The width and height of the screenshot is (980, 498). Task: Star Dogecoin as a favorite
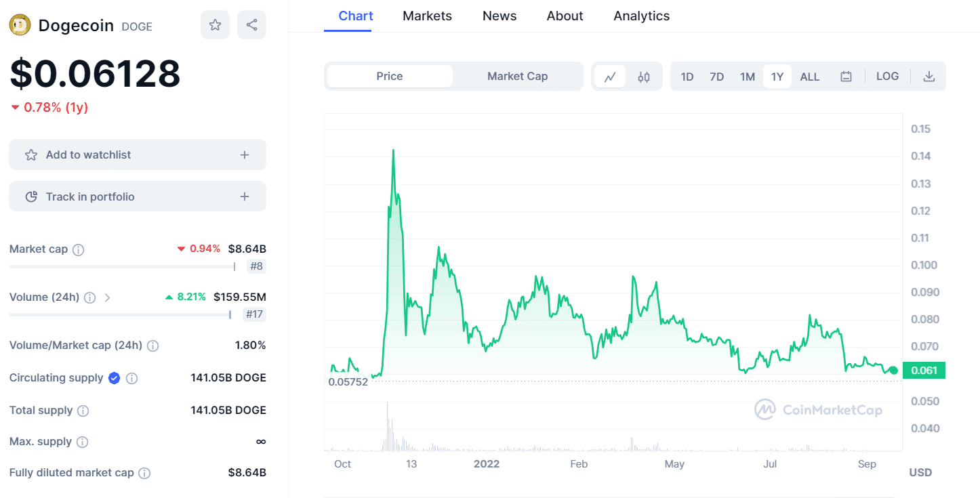click(x=215, y=25)
